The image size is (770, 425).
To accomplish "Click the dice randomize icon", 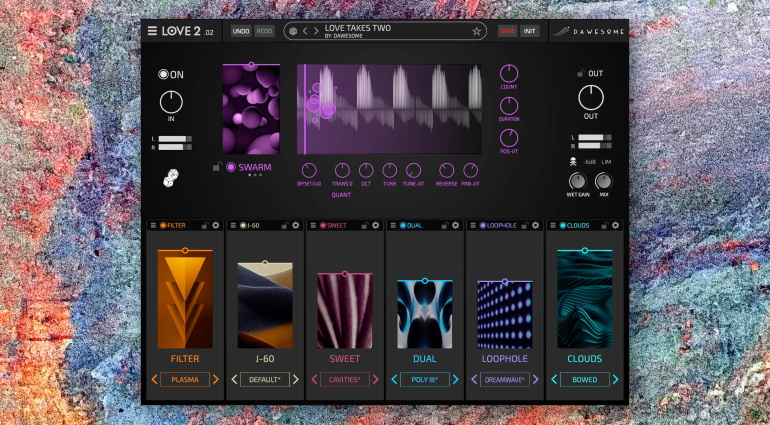I will click(171, 178).
